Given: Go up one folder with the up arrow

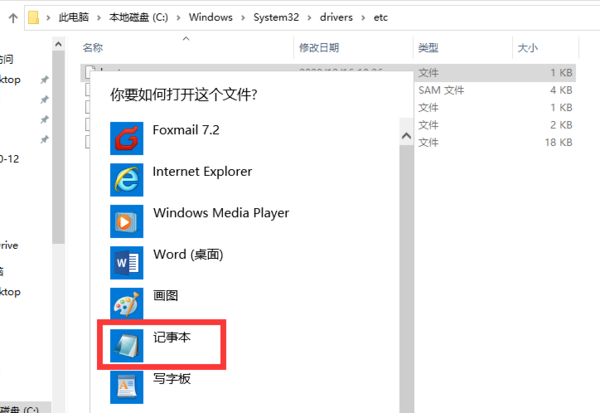Looking at the screenshot, I should point(13,18).
